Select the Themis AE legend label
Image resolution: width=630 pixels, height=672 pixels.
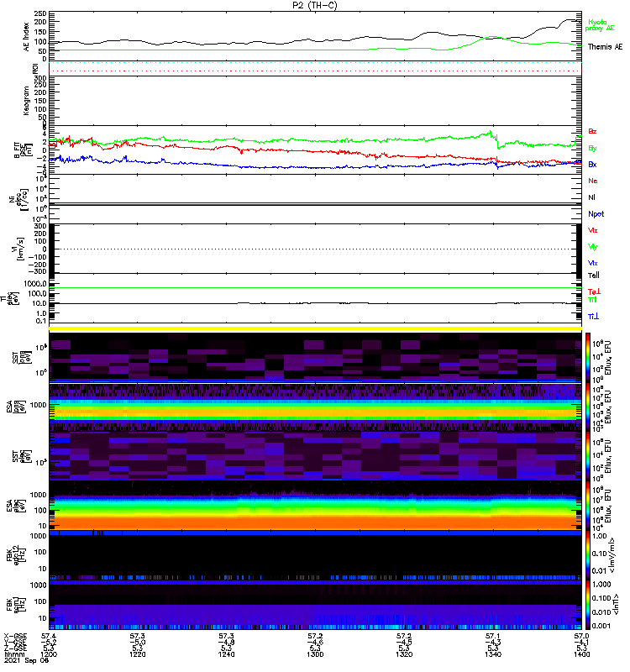point(605,47)
